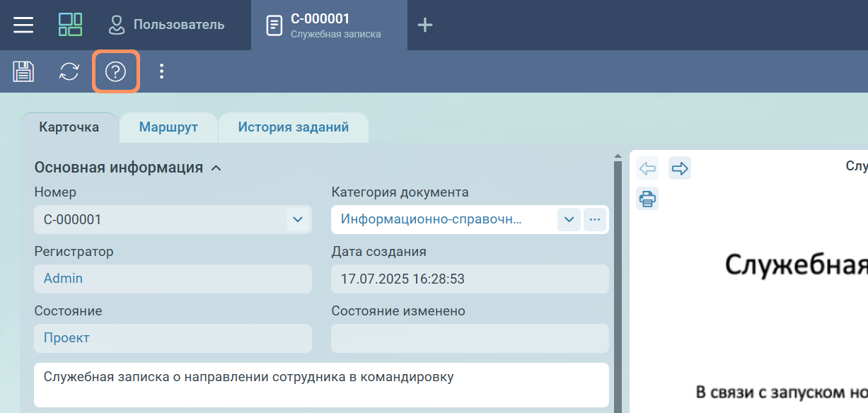Click the print icon in preview
The width and height of the screenshot is (868, 413).
[647, 199]
